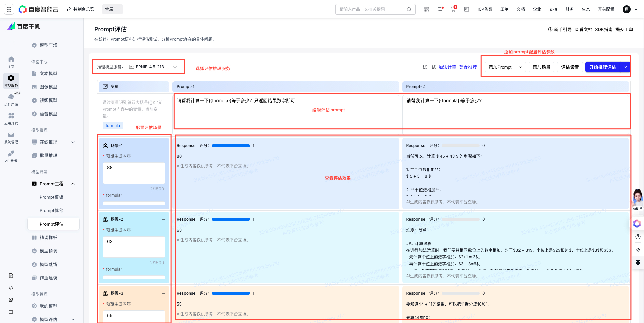This screenshot has width=644, height=323.
Task: Open the apps grid menu icon
Action: pyautogui.click(x=9, y=9)
